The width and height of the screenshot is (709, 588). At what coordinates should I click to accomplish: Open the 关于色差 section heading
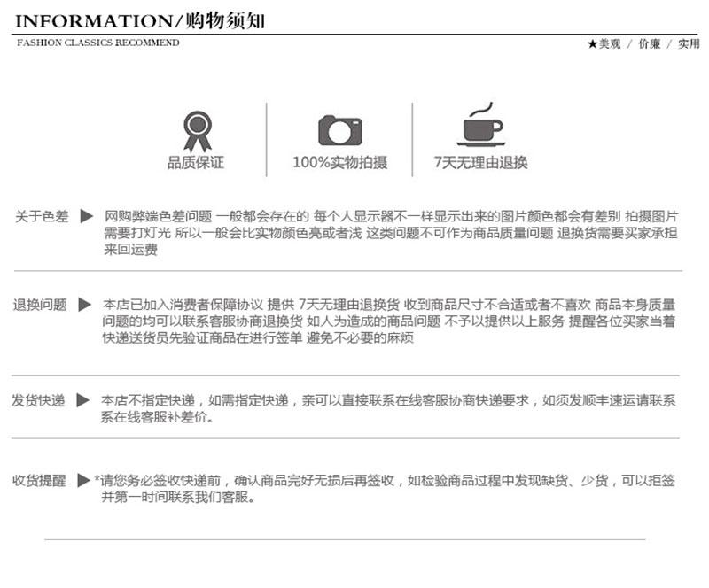coord(42,216)
